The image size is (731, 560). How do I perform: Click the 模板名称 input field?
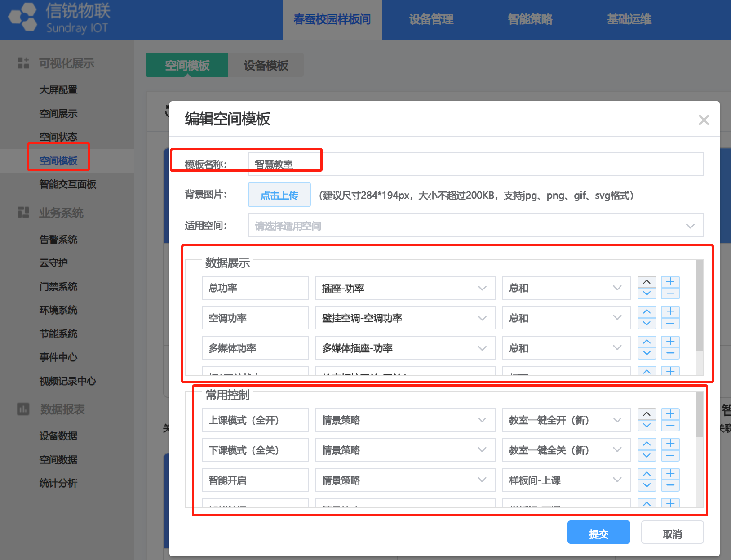pyautogui.click(x=475, y=164)
